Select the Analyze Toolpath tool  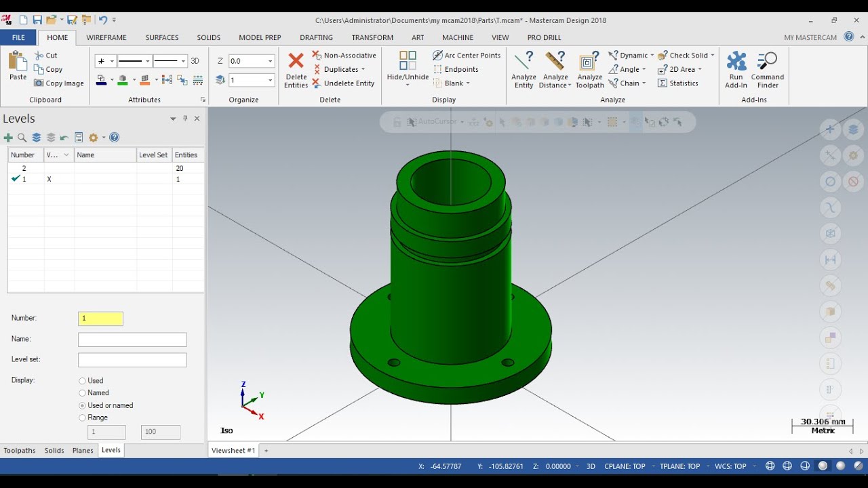589,61
